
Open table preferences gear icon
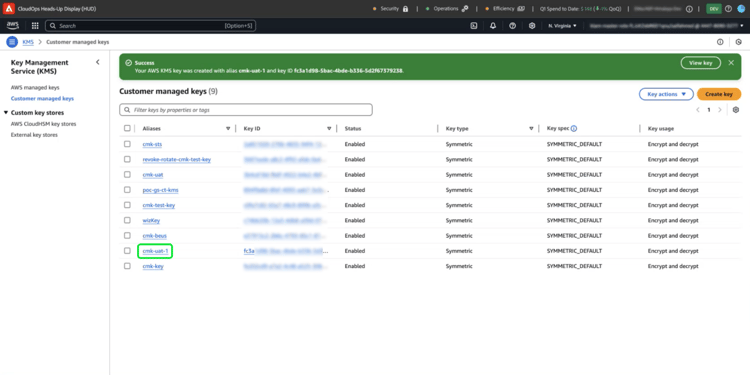[736, 110]
